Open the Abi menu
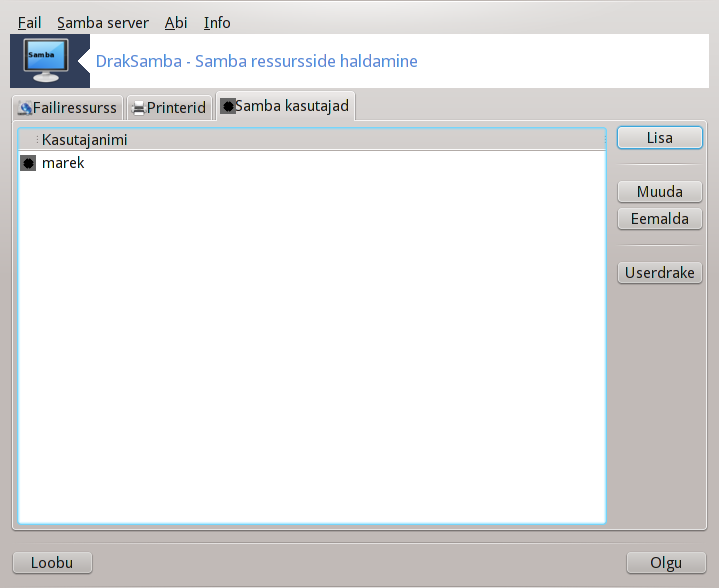The height and width of the screenshot is (588, 719). 176,22
